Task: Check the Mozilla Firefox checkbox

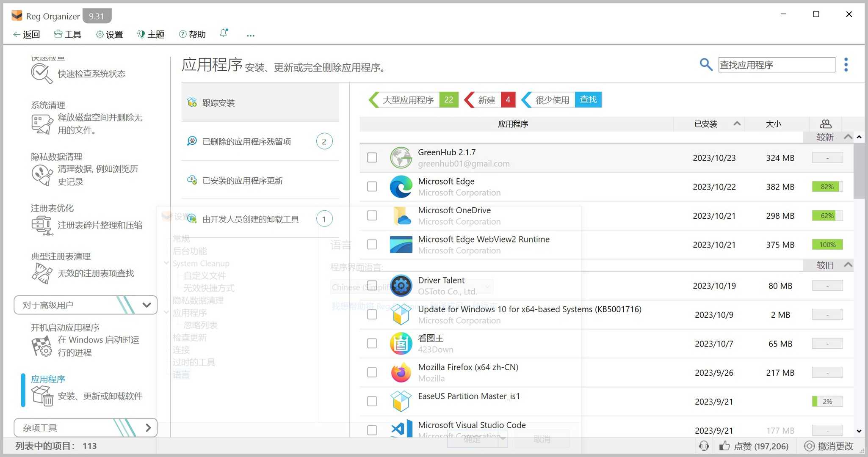Action: click(372, 372)
